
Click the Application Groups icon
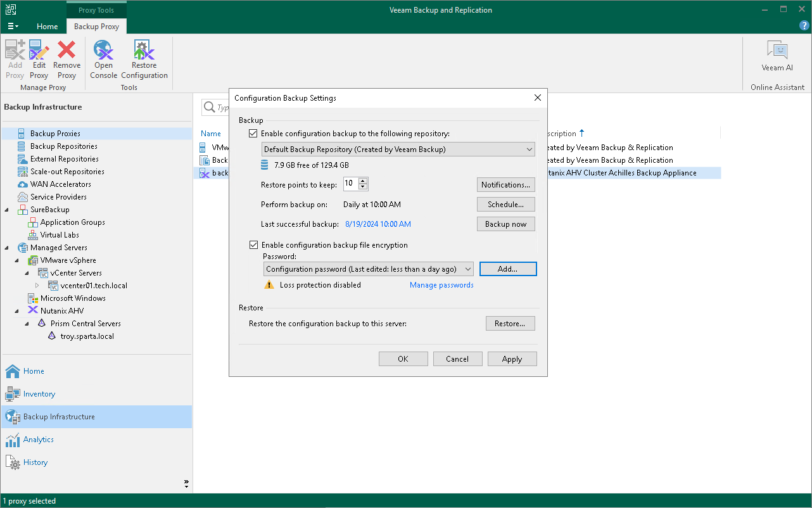33,222
